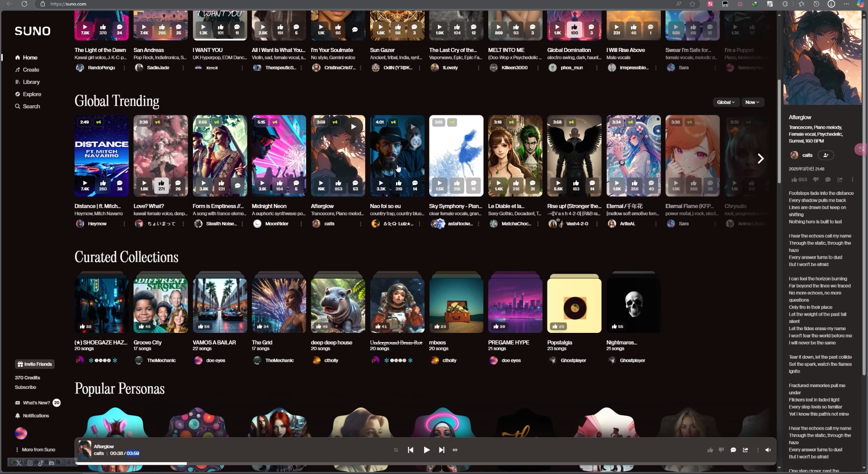
Task: Share Afterglow from the details panel
Action: click(840, 180)
